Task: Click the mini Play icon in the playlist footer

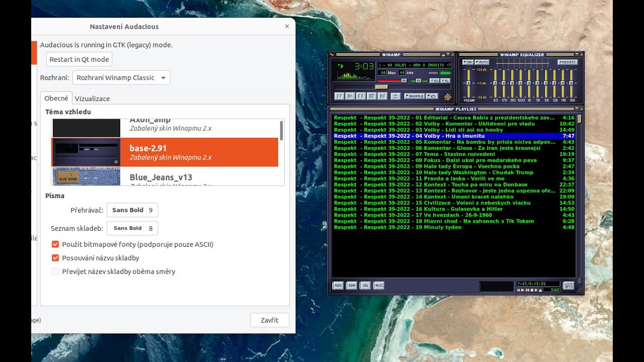Action: point(523,290)
